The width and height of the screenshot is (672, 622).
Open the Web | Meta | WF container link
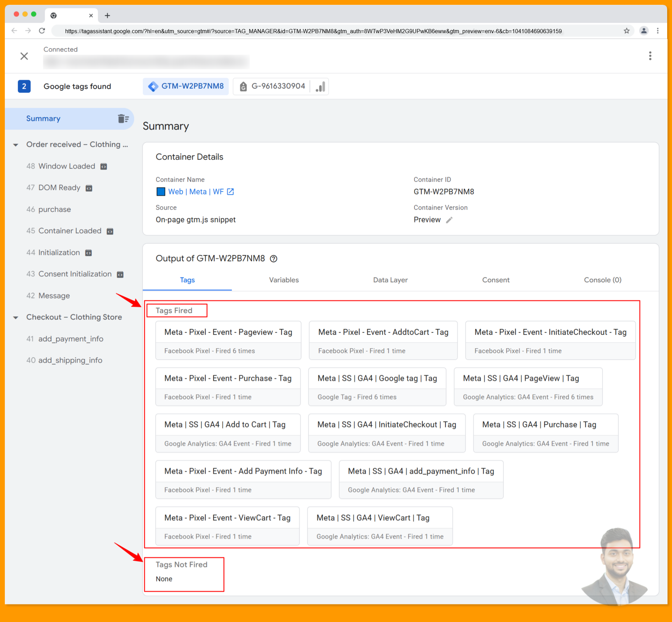(195, 191)
